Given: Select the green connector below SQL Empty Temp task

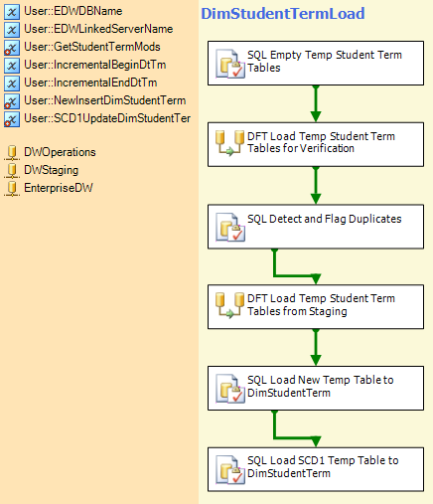Looking at the screenshot, I should pos(316,103).
